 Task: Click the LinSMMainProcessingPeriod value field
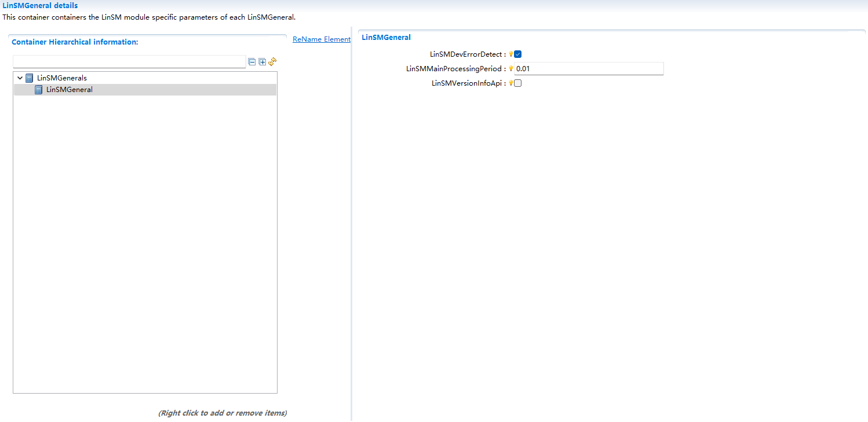(588, 69)
